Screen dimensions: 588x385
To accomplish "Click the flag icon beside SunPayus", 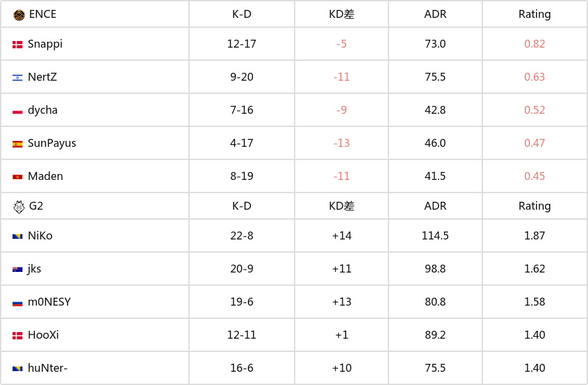I will [17, 144].
